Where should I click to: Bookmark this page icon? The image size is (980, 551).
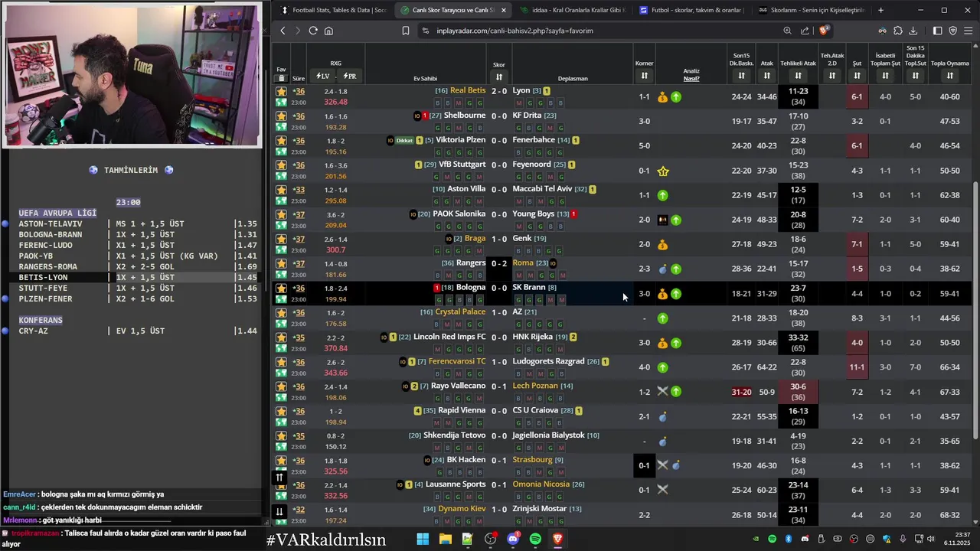pyautogui.click(x=406, y=31)
